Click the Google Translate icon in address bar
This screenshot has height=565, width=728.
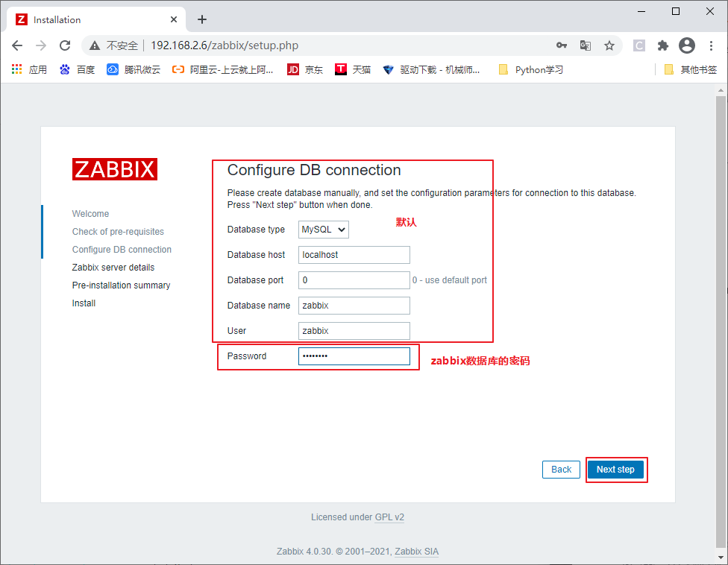(586, 45)
